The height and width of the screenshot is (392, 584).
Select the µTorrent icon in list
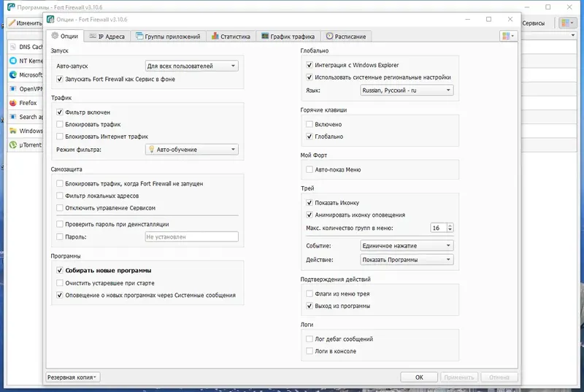pos(13,145)
